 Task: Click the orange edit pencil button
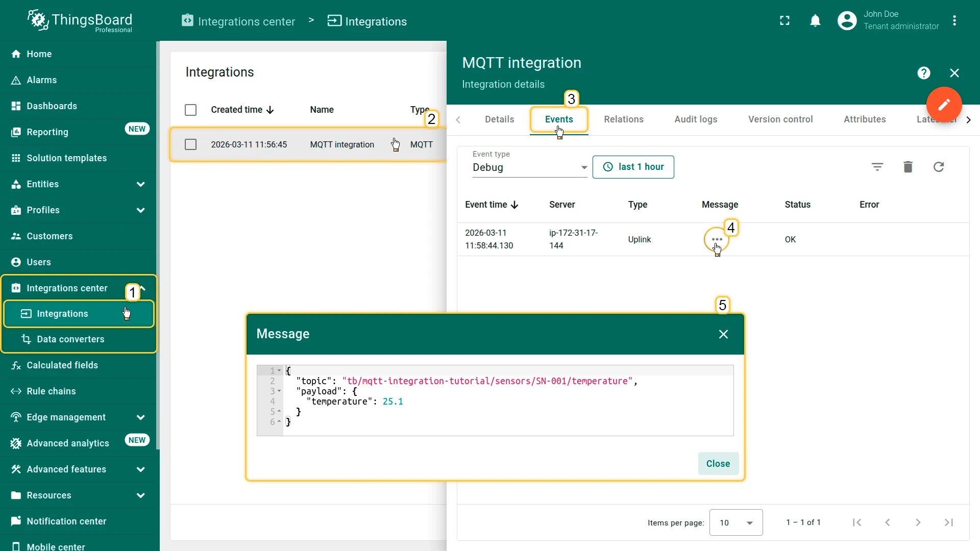click(944, 105)
